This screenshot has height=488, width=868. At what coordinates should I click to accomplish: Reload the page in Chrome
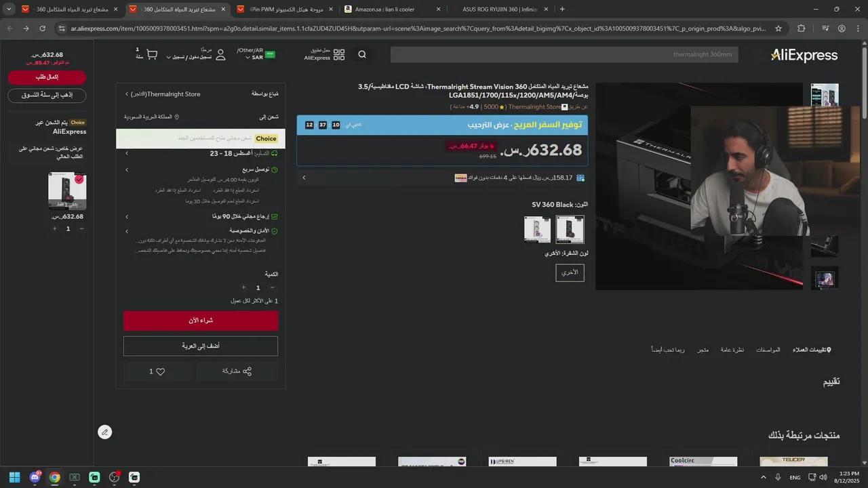coord(42,28)
